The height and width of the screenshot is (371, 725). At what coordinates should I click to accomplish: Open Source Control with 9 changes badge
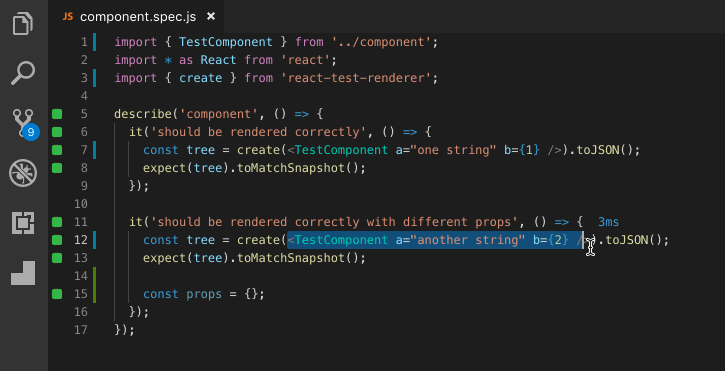[x=25, y=124]
